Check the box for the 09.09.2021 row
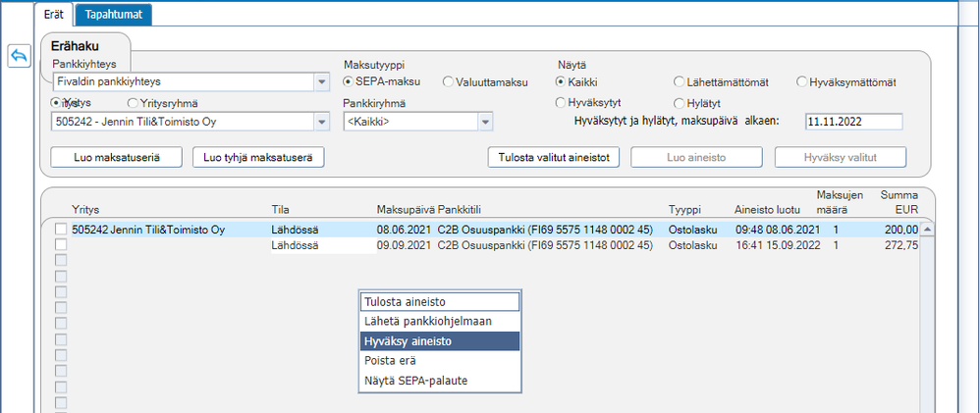 pyautogui.click(x=60, y=245)
